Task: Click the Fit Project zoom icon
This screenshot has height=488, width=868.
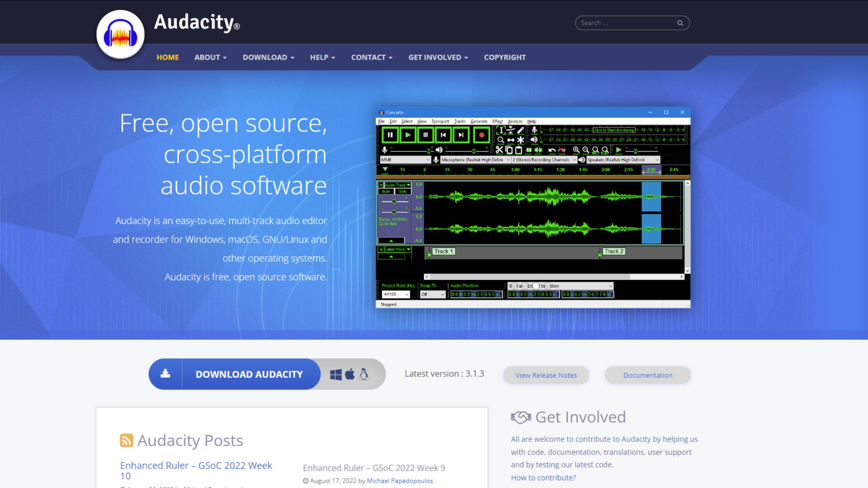Action: click(x=605, y=150)
